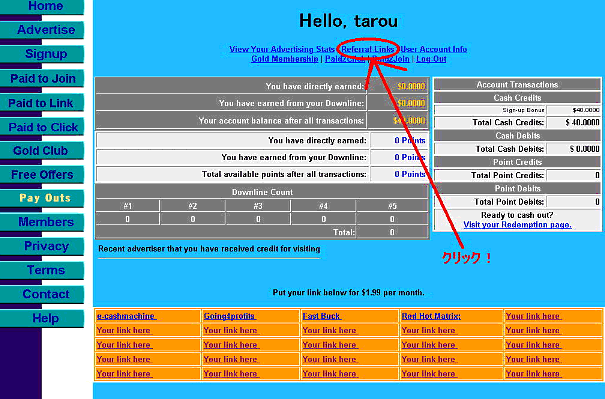This screenshot has height=399, width=605.
Task: Click the yellow Pay Outs button
Action: (x=42, y=198)
